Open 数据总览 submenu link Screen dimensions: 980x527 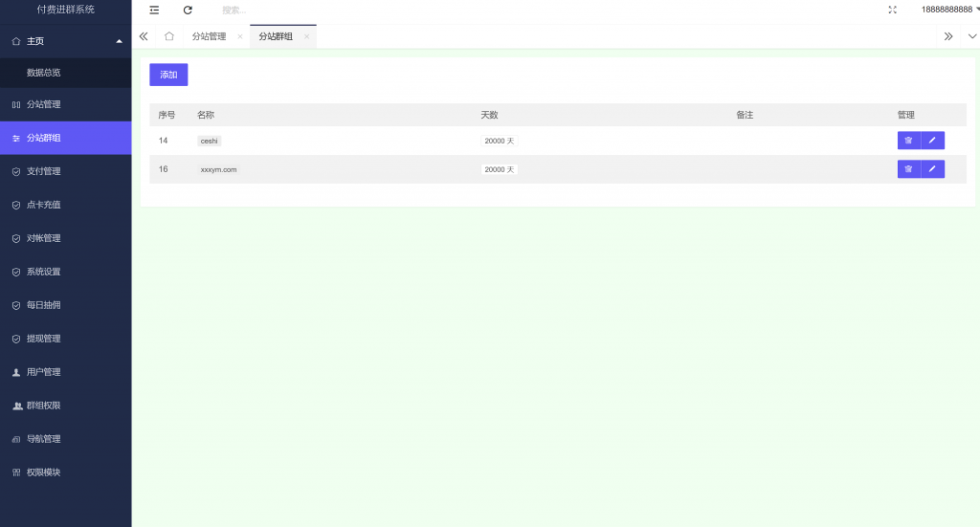[44, 73]
